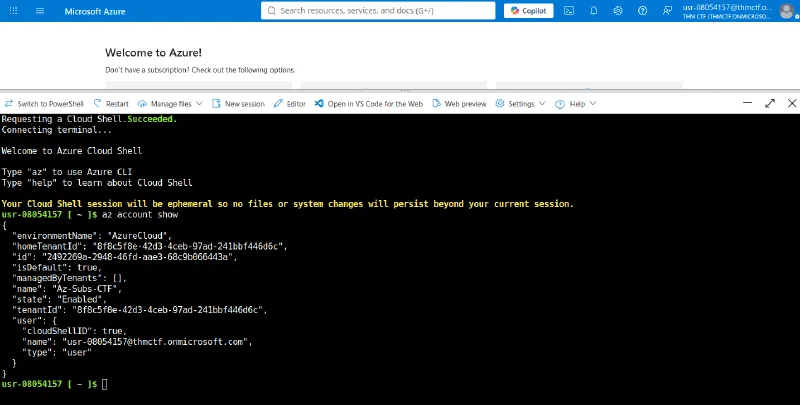Click the "state": "Enabled" line
Image resolution: width=800 pixels, height=405 pixels.
[x=60, y=299]
